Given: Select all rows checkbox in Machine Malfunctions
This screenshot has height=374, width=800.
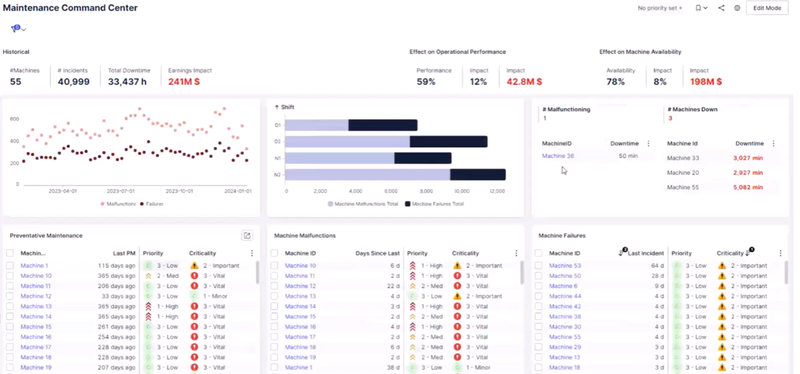Looking at the screenshot, I should [x=274, y=253].
